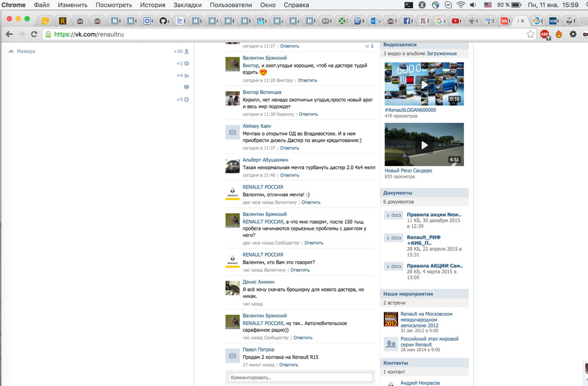588x386 pixels.
Task: Expand the 'Документы' section header
Action: [x=398, y=193]
